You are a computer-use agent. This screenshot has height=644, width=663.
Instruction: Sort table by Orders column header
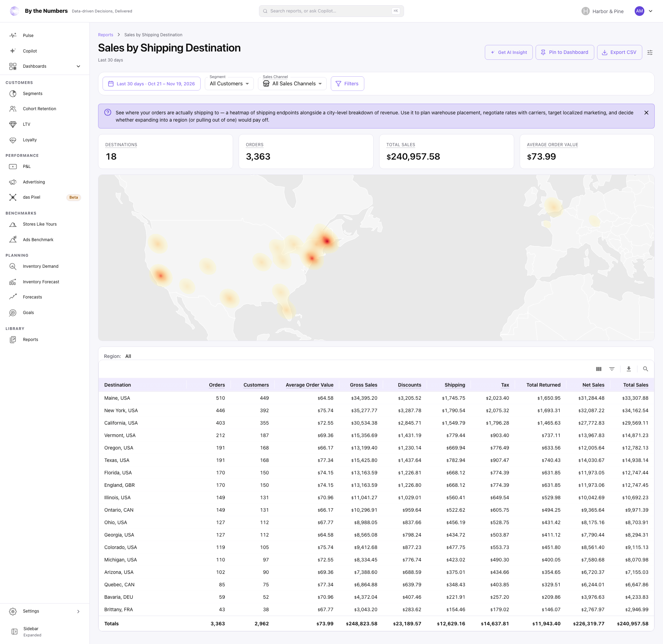217,385
